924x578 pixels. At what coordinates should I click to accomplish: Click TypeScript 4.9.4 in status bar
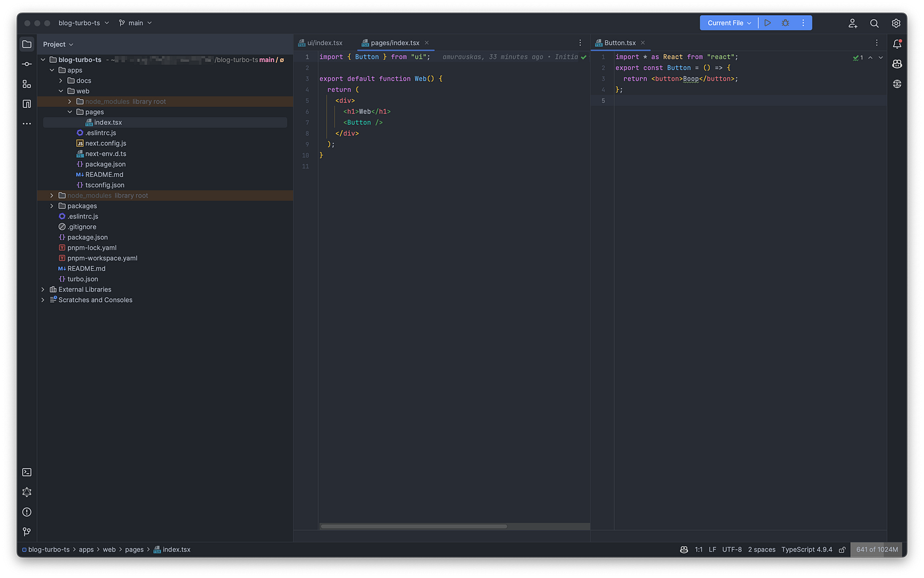(x=807, y=550)
